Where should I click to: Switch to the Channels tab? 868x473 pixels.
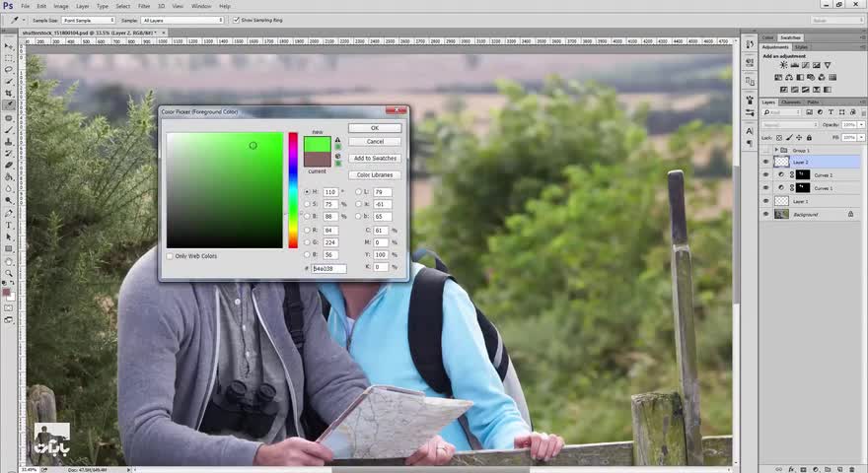coord(790,102)
